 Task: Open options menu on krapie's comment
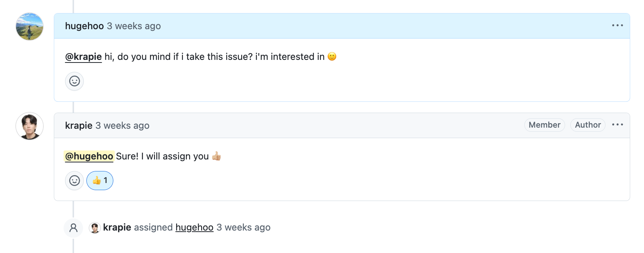point(617,125)
